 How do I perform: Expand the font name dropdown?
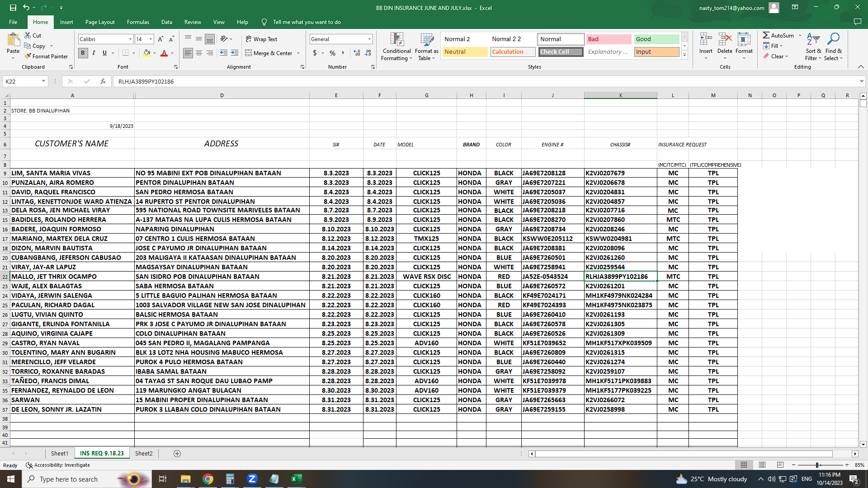coord(130,39)
